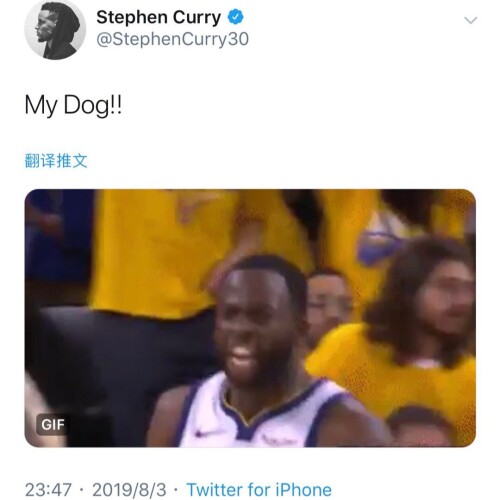Click the blue verified badge
This screenshot has width=500, height=500.
[x=236, y=17]
